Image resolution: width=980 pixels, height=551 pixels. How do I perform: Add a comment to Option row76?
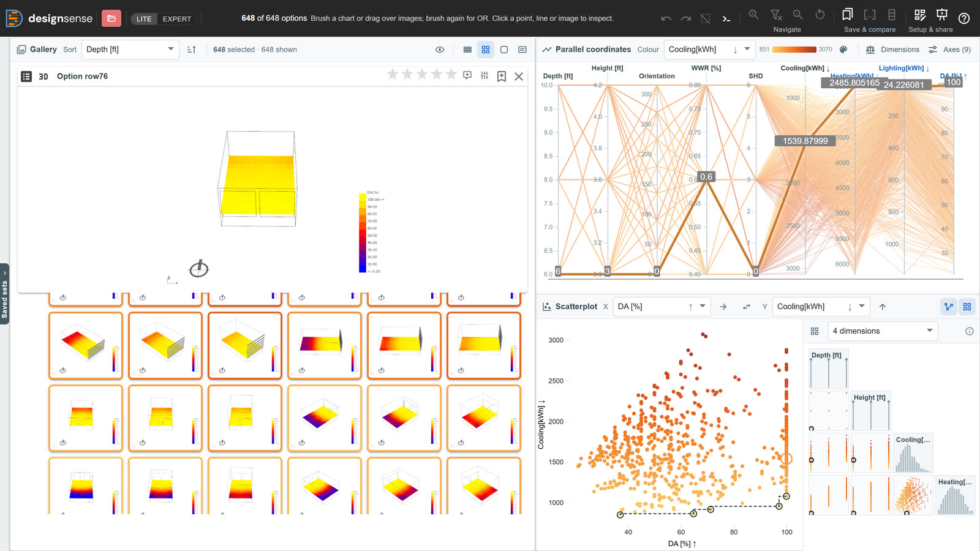point(467,75)
